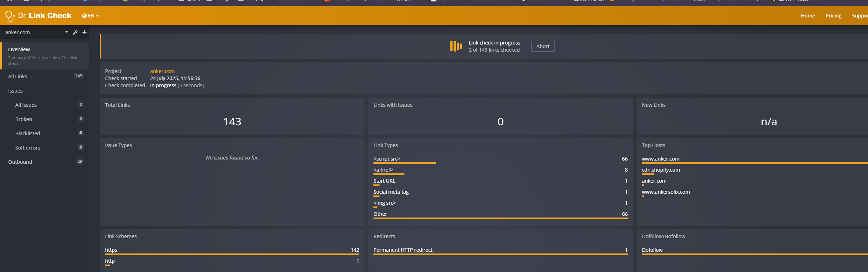Click the 29 badge next to Outbound
The height and width of the screenshot is (272, 868).
(80, 161)
